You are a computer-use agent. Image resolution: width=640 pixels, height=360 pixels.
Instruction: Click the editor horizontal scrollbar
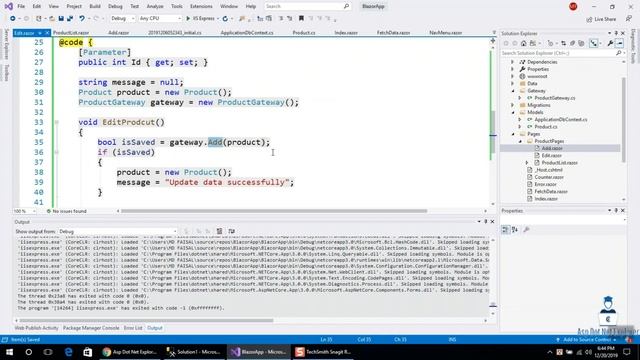click(274, 211)
